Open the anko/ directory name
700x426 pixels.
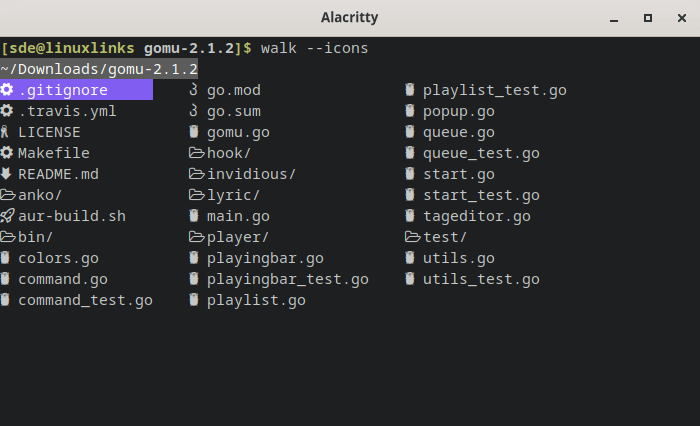40,195
